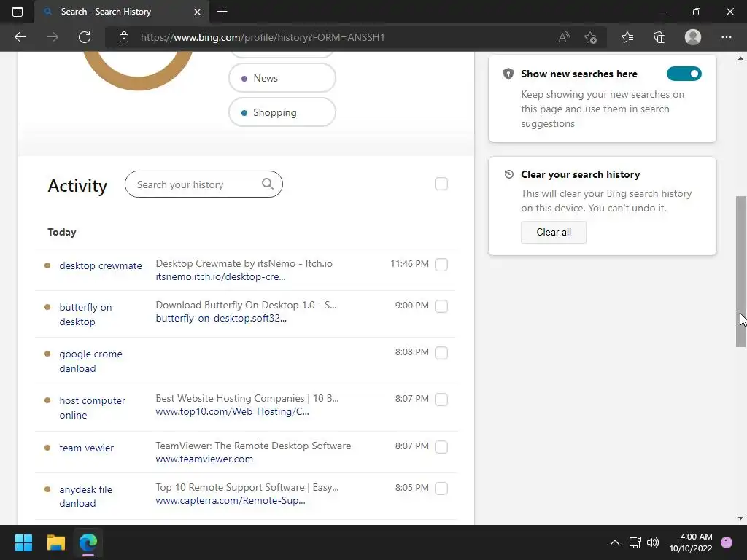The image size is (747, 560).
Task: Click the search history magnifier icon
Action: point(268,184)
